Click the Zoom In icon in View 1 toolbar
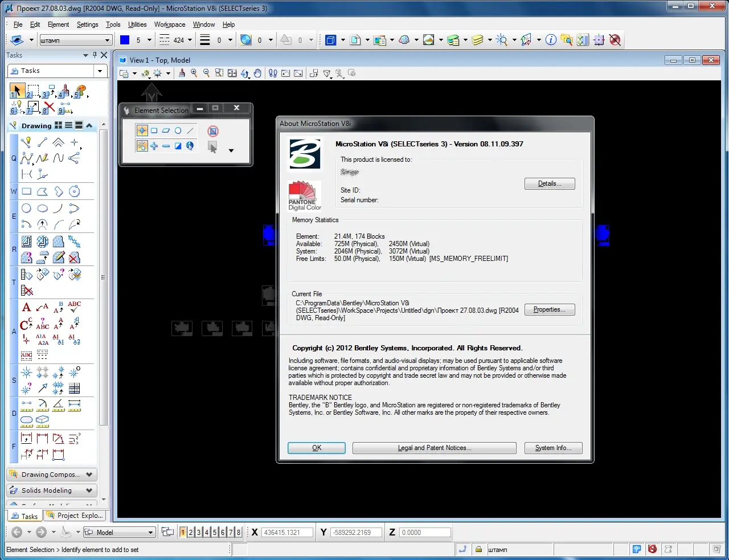 tap(194, 73)
